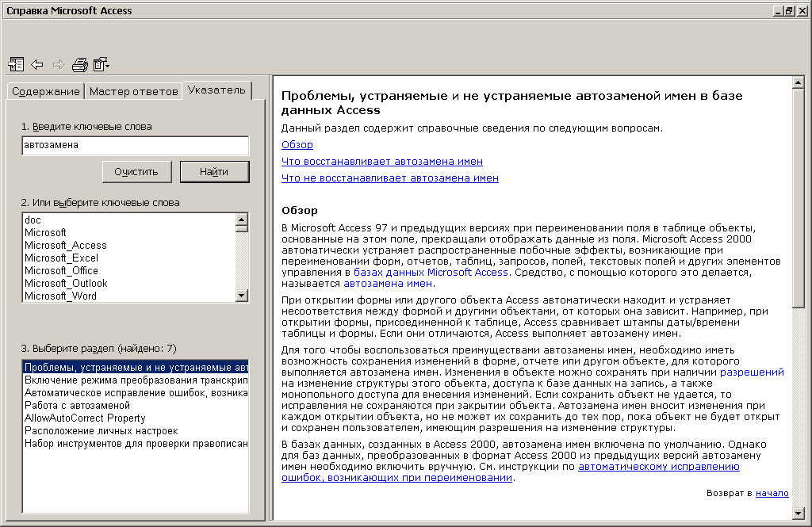Select topic AllowAutoCorrect Property

(136, 418)
